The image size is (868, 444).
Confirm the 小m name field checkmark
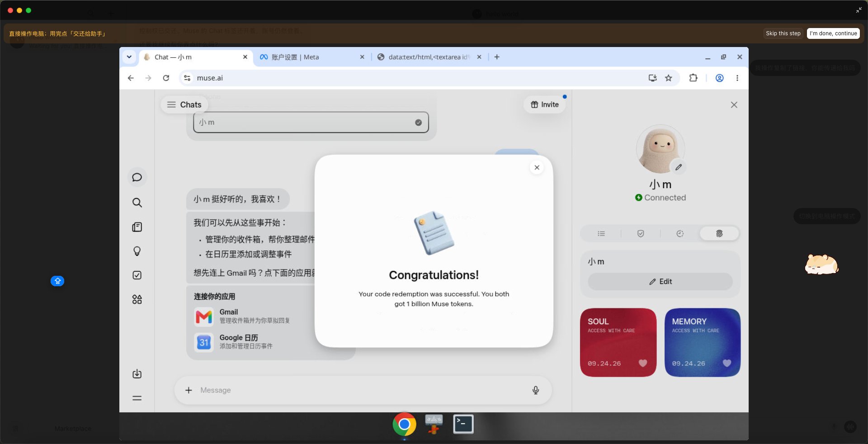pos(418,123)
